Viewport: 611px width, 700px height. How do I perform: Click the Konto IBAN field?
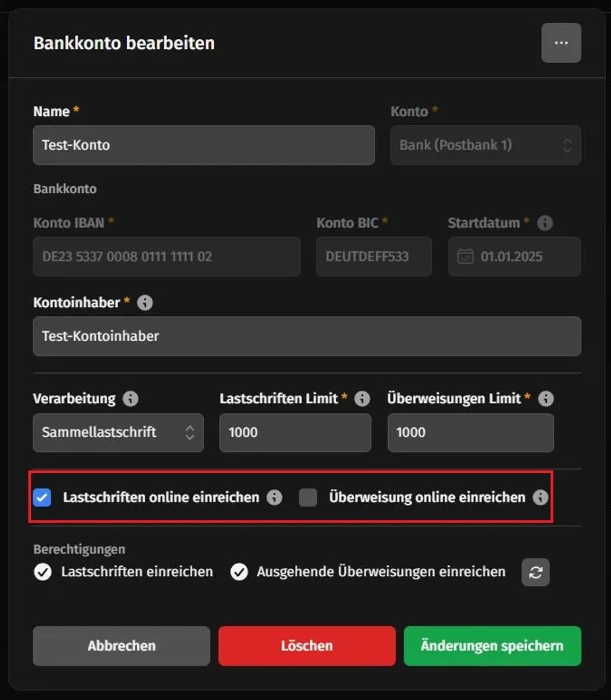[167, 257]
